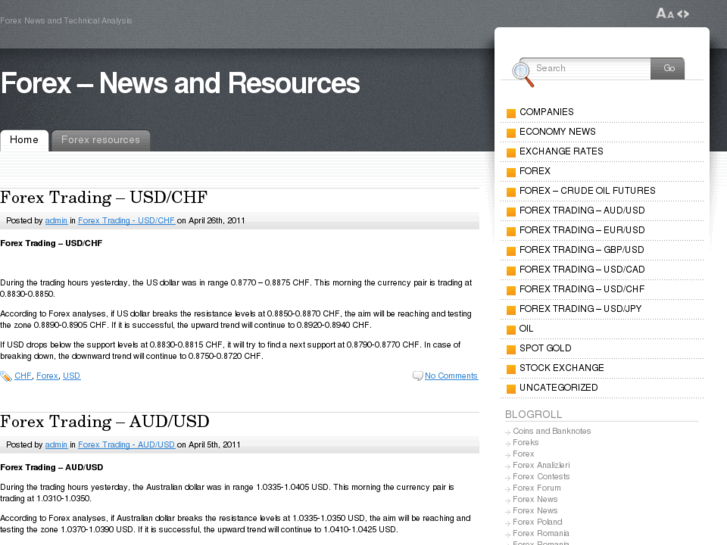Click the CHF tag link
This screenshot has height=545, width=727.
[23, 376]
